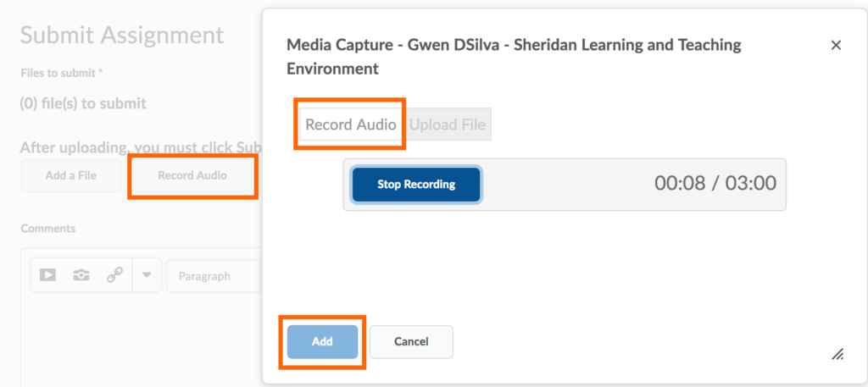Cancel the media capture
Screen dimensions: 868x387
point(411,341)
